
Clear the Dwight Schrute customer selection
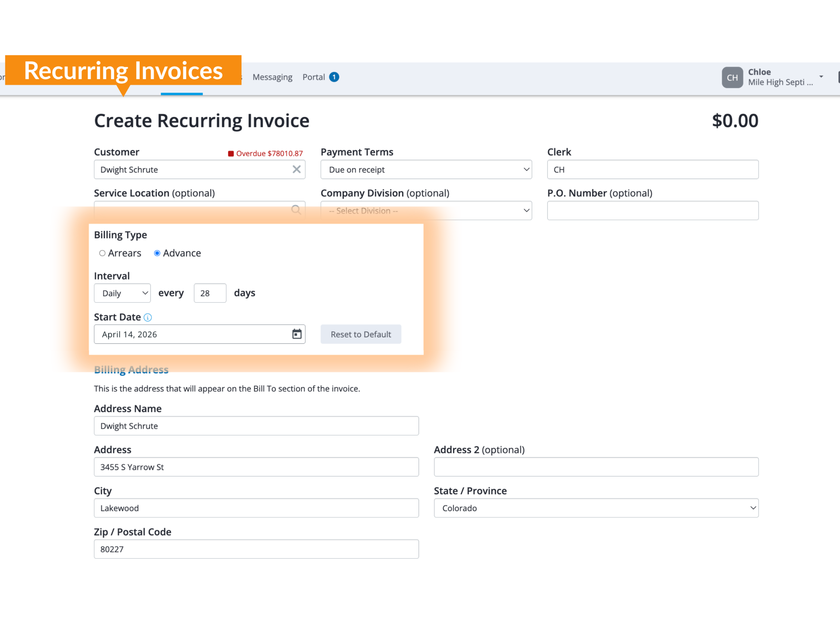click(x=296, y=169)
